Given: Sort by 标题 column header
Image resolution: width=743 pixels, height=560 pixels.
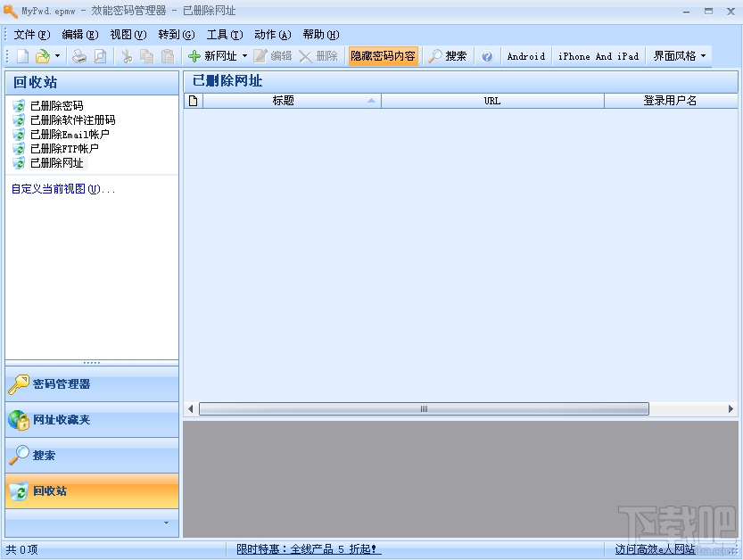Looking at the screenshot, I should tap(292, 101).
